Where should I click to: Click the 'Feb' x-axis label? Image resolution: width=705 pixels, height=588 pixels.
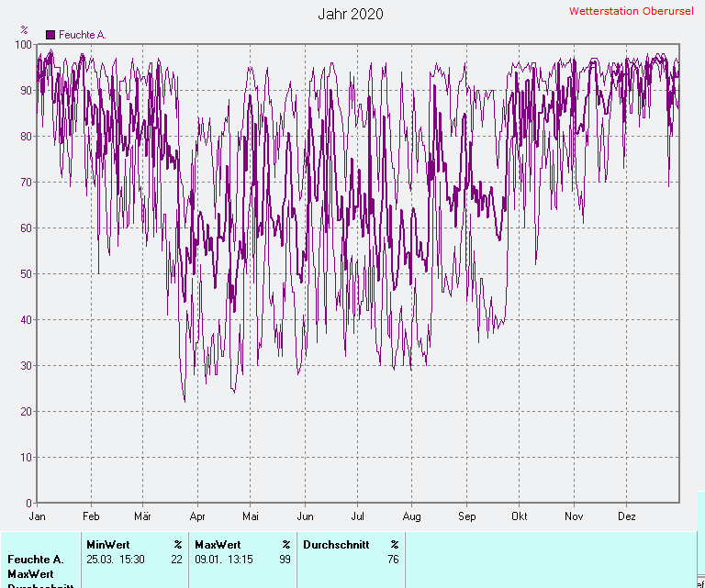pos(91,516)
